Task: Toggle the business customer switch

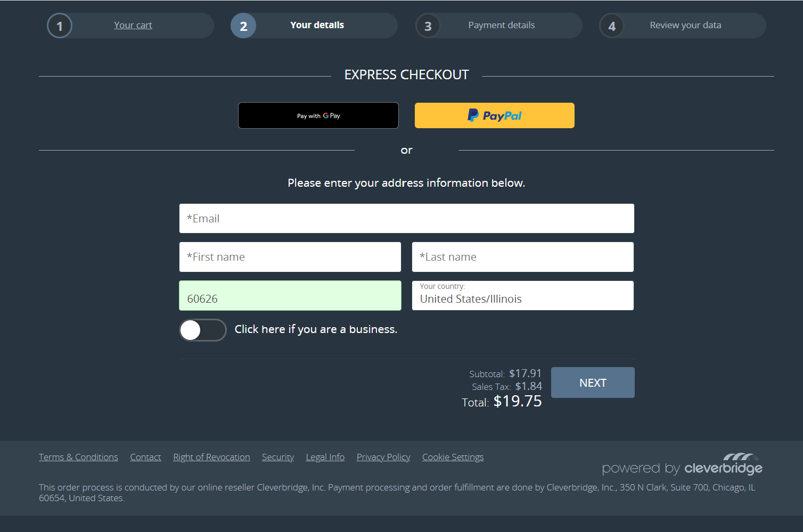Action: point(203,330)
